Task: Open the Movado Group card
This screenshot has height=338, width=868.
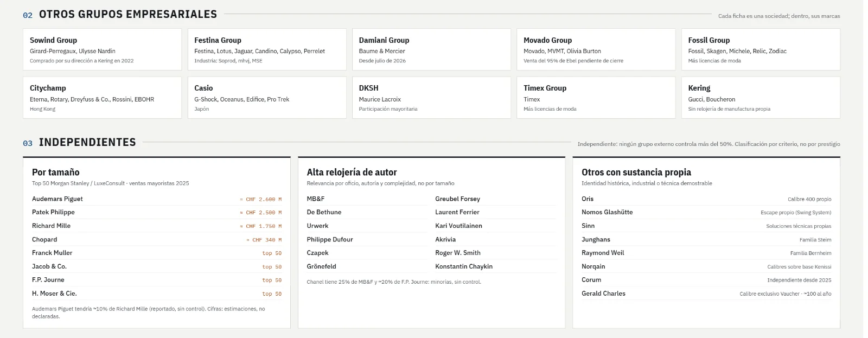Action: coord(596,49)
